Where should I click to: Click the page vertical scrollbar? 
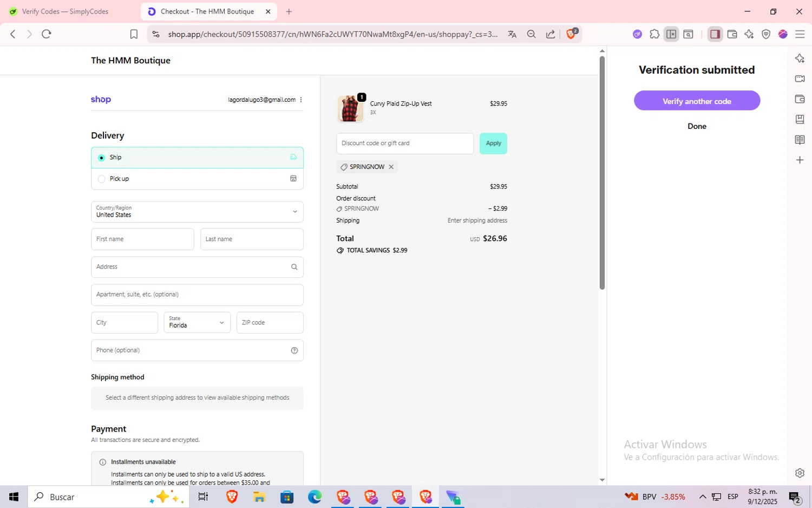602,173
